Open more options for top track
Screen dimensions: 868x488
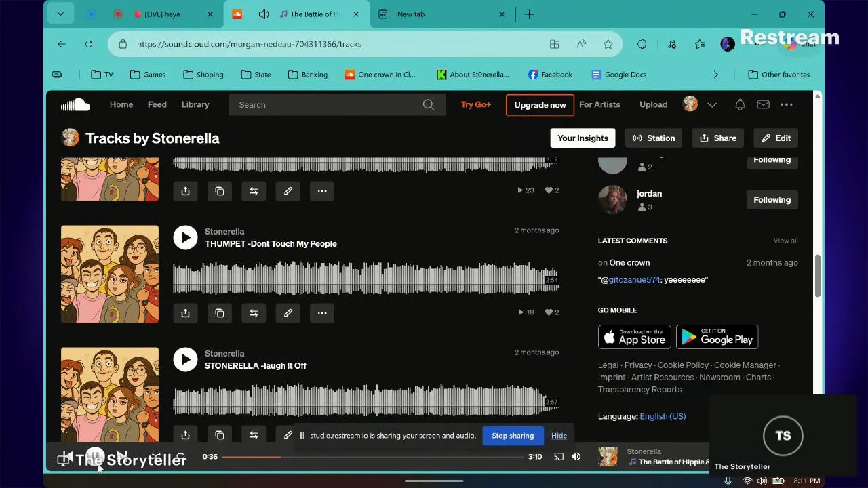coord(322,191)
